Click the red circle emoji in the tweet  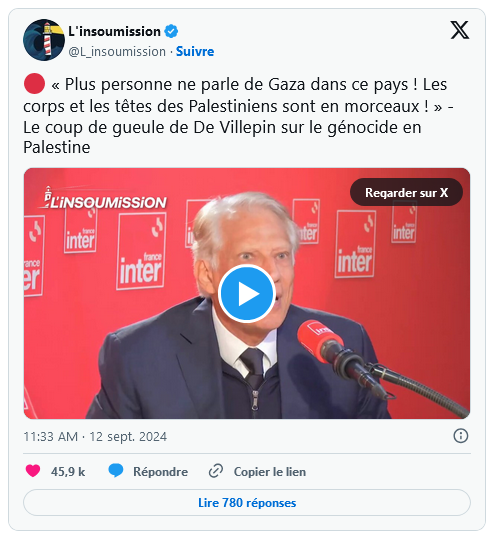[x=34, y=84]
